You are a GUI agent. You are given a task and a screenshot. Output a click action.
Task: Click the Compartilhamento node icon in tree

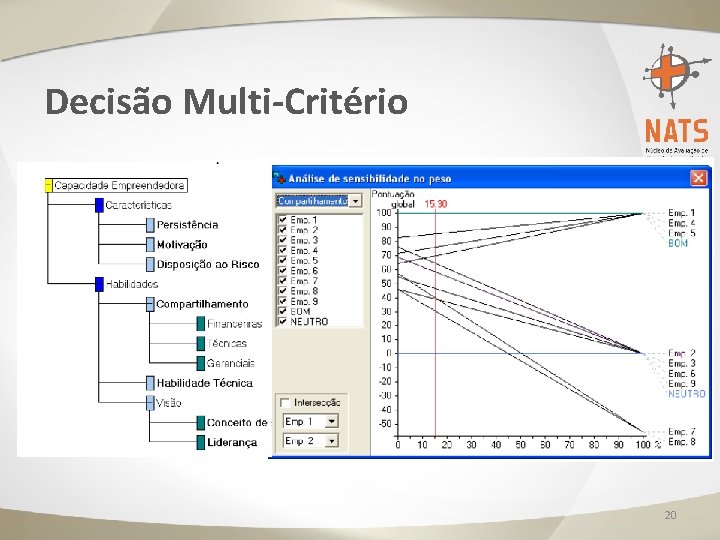[x=150, y=304]
